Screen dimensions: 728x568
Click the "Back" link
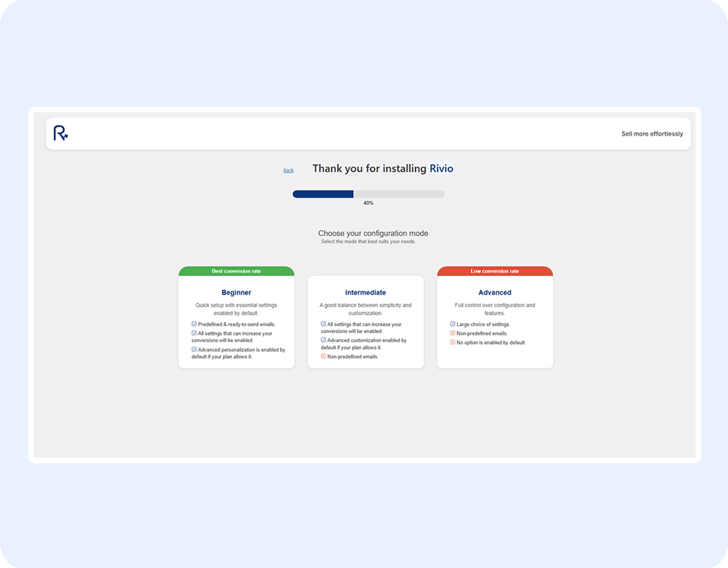[x=288, y=170]
